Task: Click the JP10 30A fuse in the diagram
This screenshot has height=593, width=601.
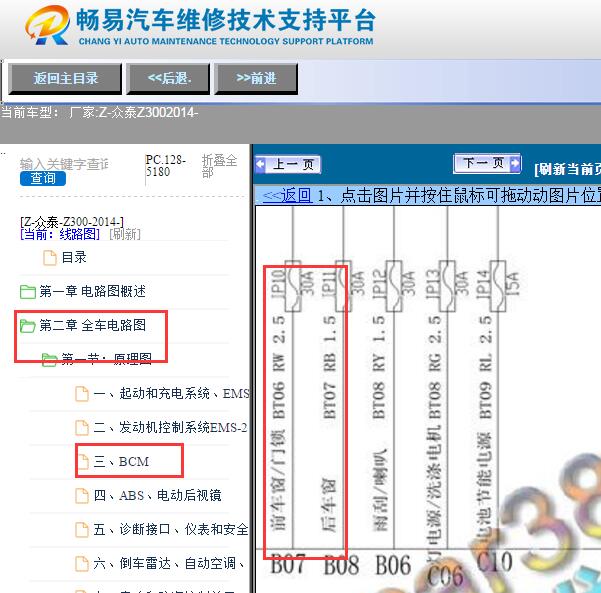Action: pyautogui.click(x=293, y=286)
